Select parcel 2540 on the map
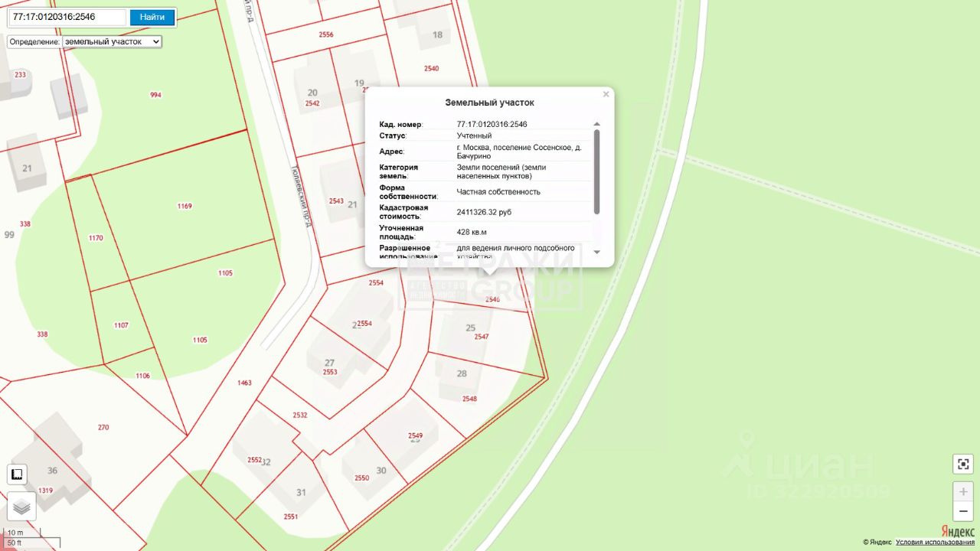980x551 pixels. [x=431, y=68]
